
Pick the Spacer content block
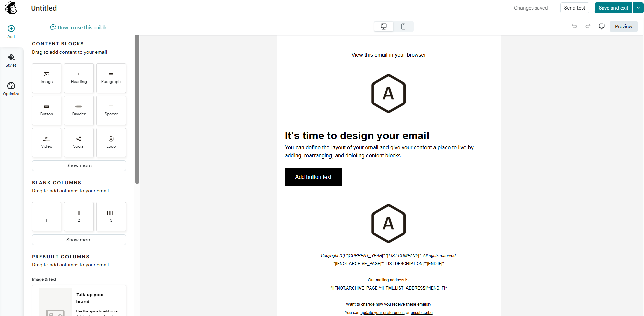[x=111, y=110]
